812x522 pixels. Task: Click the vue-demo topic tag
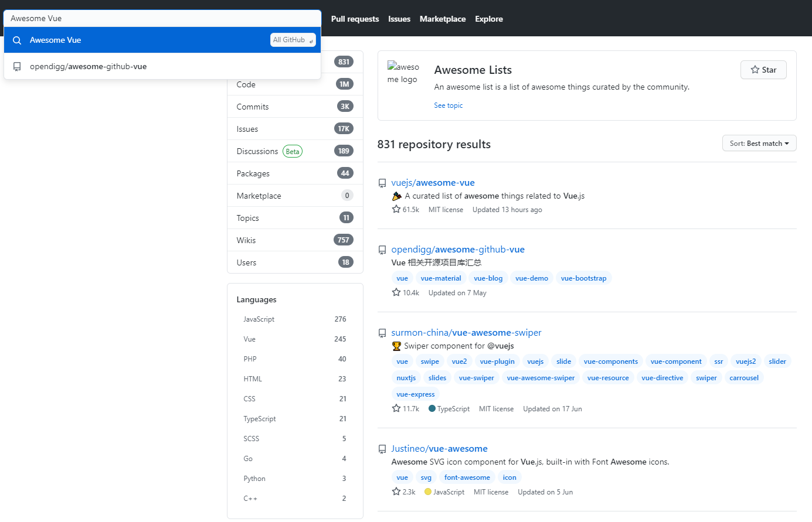[x=532, y=278]
